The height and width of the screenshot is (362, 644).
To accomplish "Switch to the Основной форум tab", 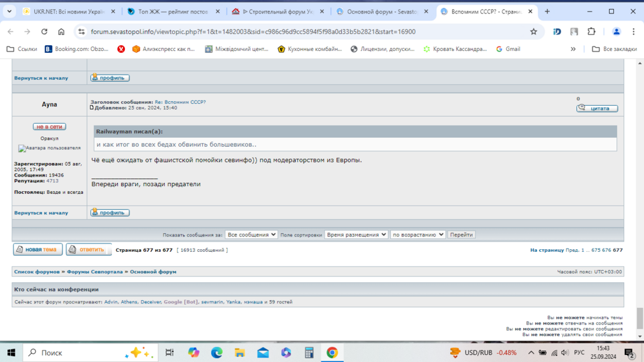I will 378,12.
